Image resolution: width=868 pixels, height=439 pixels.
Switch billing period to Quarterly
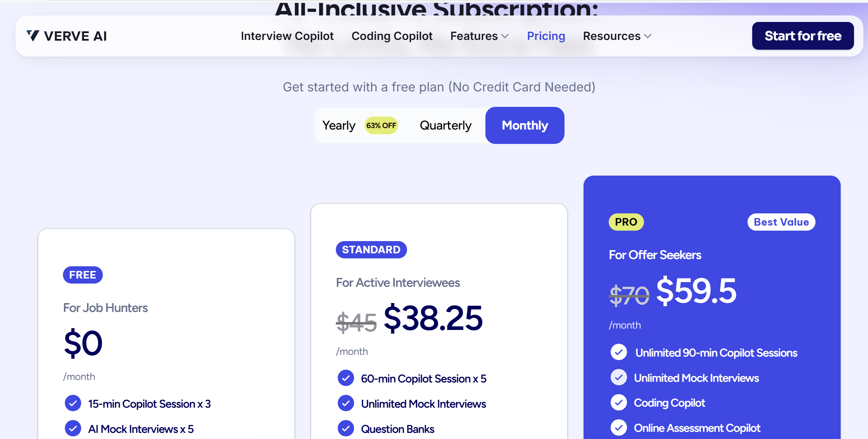[x=446, y=125]
